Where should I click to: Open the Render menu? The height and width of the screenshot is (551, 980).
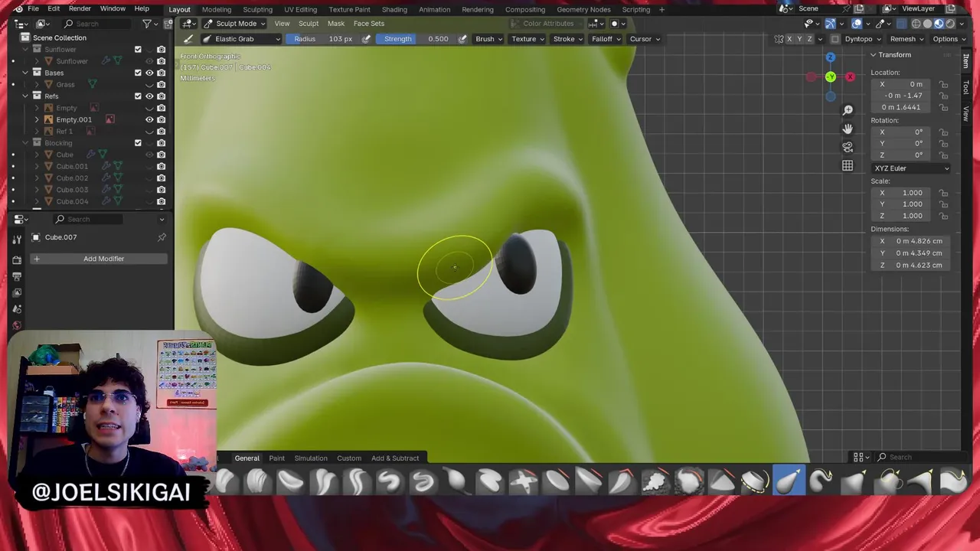pos(80,9)
